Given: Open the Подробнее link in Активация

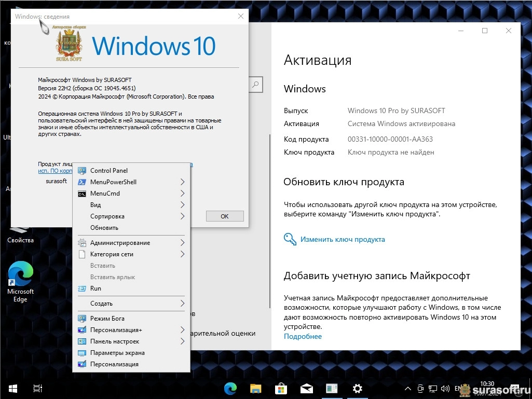Looking at the screenshot, I should 303,337.
